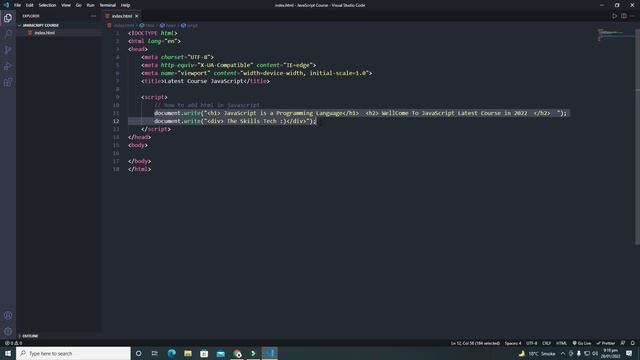Screen dimensions: 640x360
Task: Open the notifications bell in the status bar
Action: (x=633, y=343)
